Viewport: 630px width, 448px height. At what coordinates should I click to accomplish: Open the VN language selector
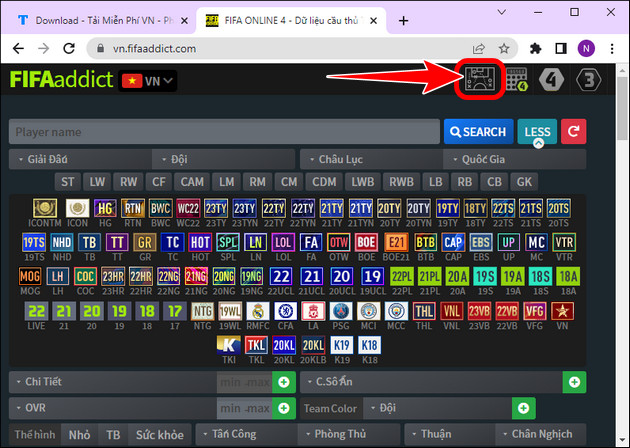tap(147, 81)
